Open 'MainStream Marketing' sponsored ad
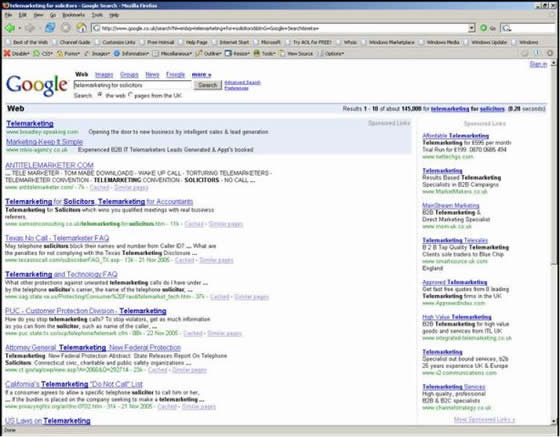The height and width of the screenshot is (437, 560). click(451, 206)
